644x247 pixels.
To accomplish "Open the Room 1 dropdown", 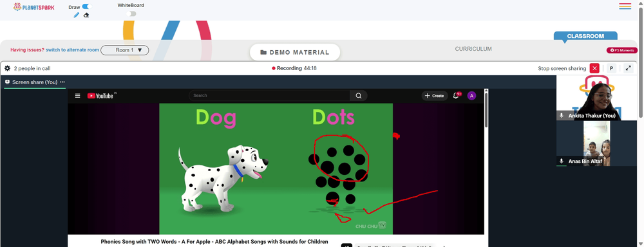I will pos(125,50).
